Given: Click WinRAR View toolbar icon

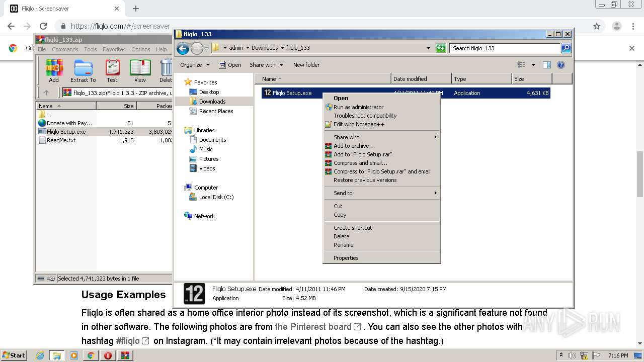Looking at the screenshot, I should click(140, 71).
